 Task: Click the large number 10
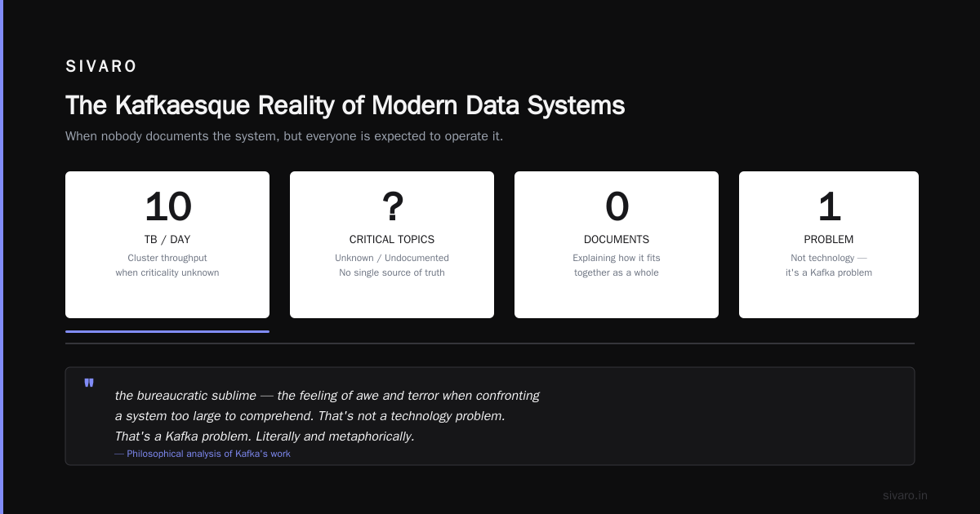tap(167, 206)
